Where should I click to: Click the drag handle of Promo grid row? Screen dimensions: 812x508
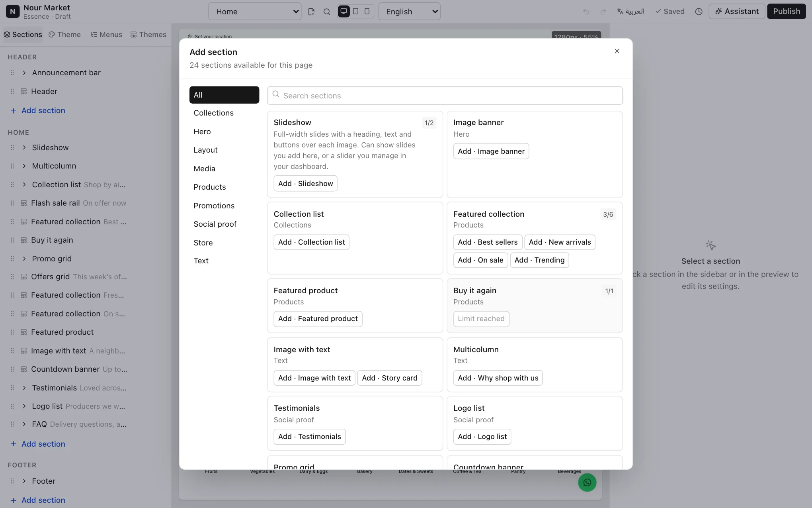12,259
